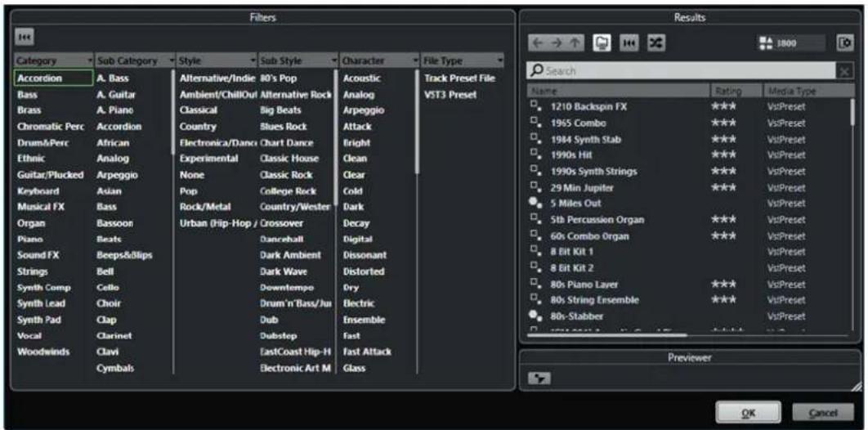Sort results by the Rating column header
Image resolution: width=868 pixels, height=430 pixels.
[736, 91]
